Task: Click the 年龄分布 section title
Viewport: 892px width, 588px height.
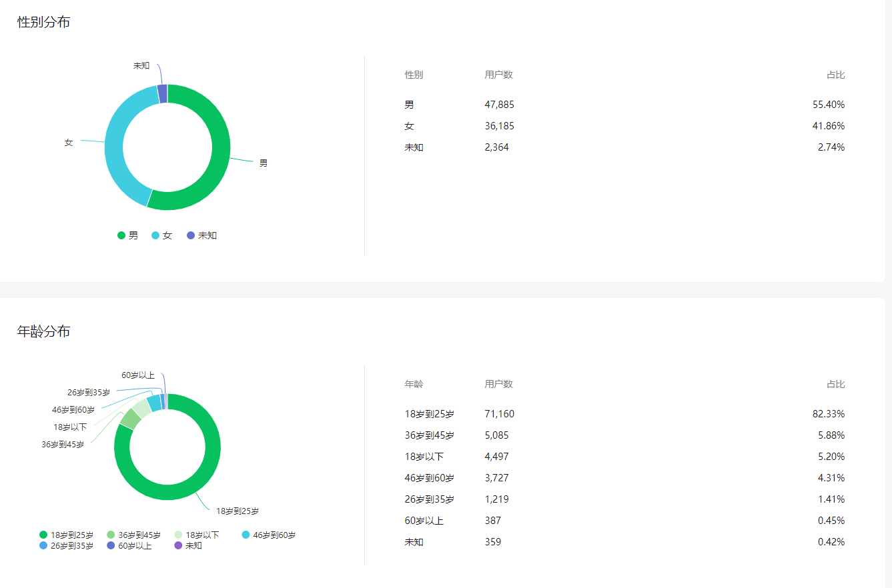Action: (x=43, y=331)
